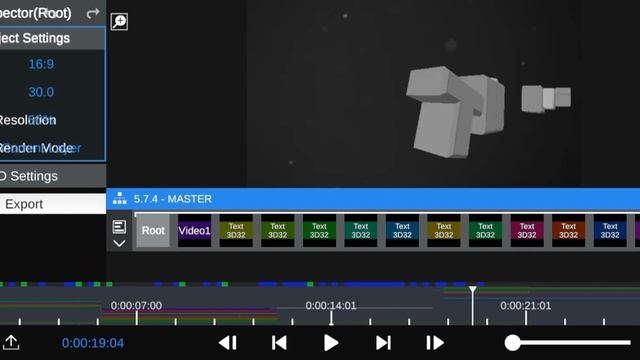Click the 5.7.4 - MASTER title bar
The height and width of the screenshot is (360, 640).
pyautogui.click(x=373, y=199)
